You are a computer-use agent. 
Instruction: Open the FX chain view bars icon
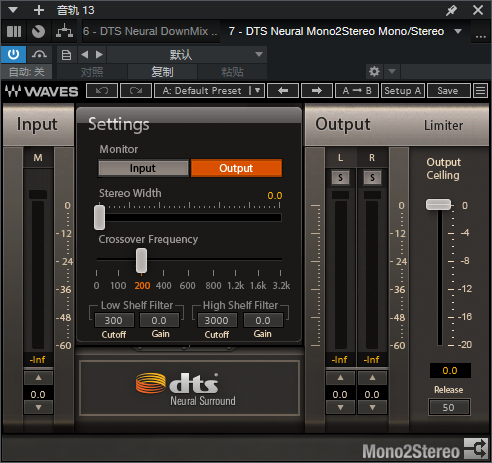[x=14, y=32]
